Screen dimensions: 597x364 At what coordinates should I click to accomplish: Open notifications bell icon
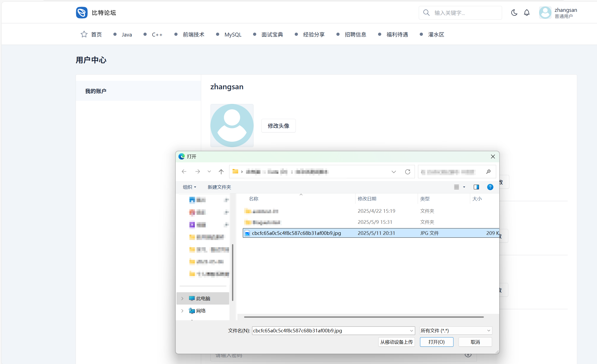[x=527, y=13]
